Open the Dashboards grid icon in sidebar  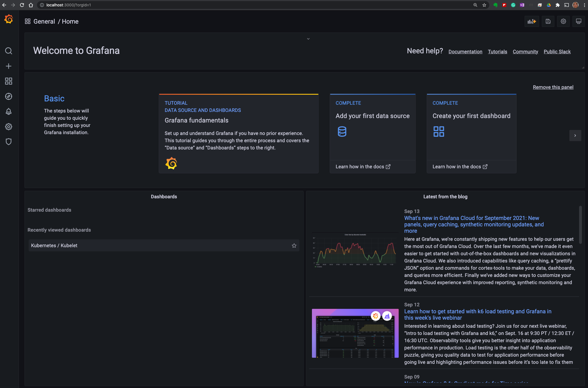click(9, 81)
